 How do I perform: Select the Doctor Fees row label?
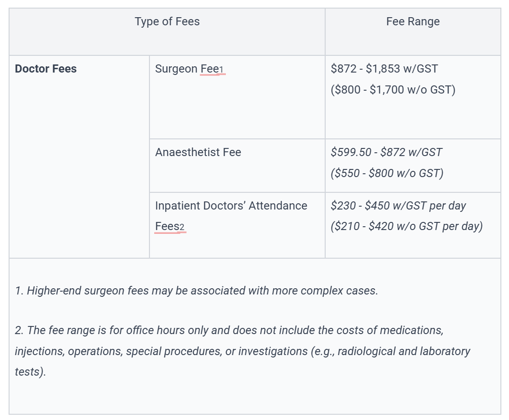tap(46, 69)
